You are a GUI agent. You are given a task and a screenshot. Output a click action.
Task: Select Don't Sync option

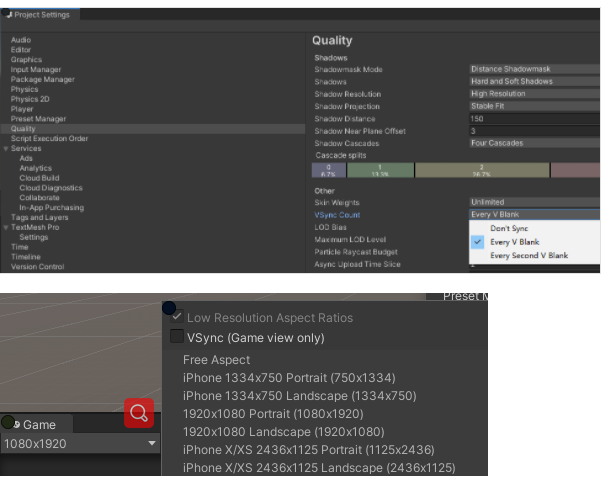point(534,228)
